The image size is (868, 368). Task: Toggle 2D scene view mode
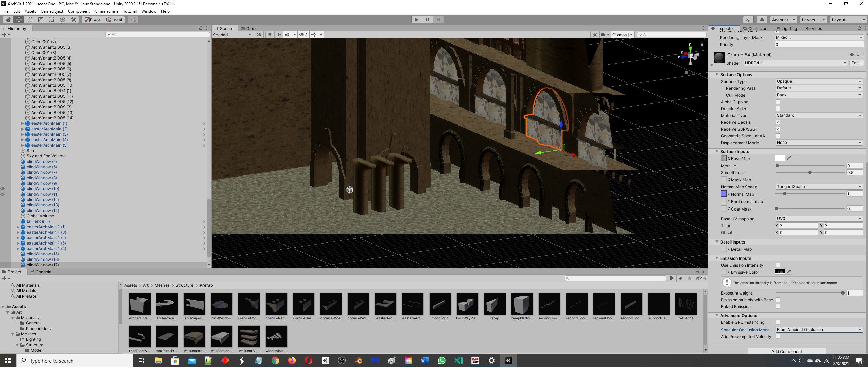click(x=259, y=35)
